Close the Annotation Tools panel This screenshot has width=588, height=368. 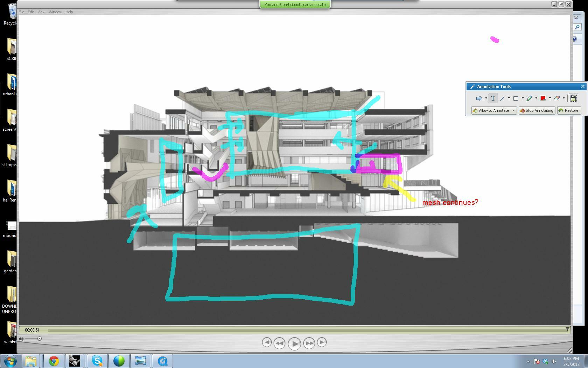[x=583, y=86]
